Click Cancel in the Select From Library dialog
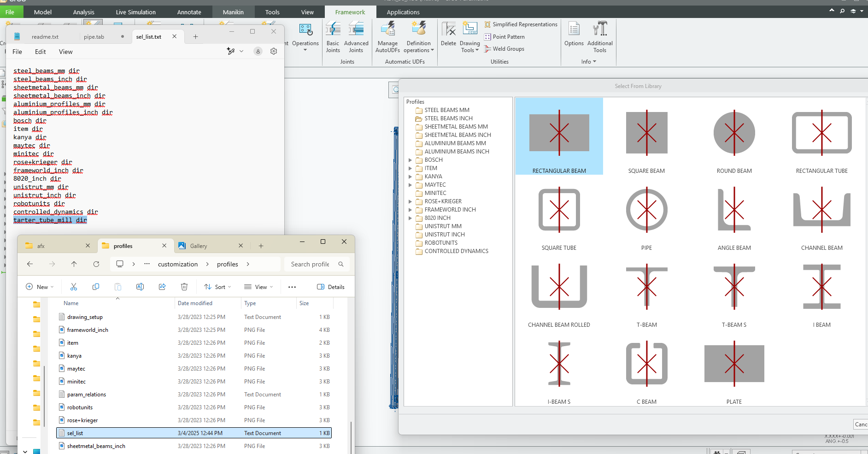 [x=861, y=424]
